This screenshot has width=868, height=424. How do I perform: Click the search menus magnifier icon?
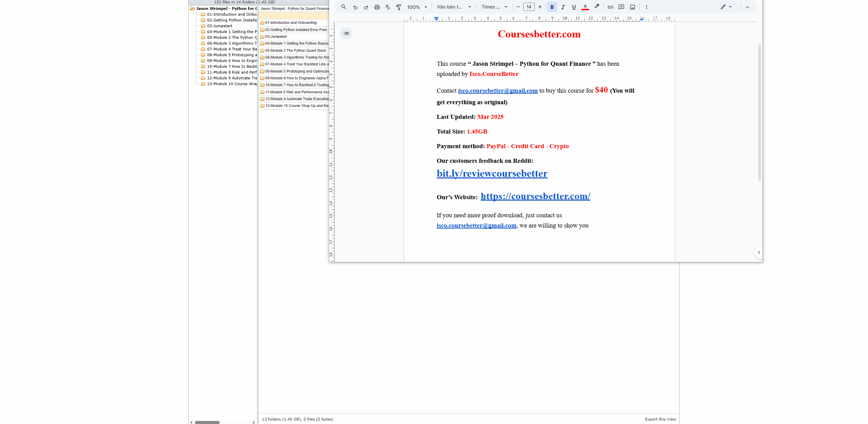(x=343, y=7)
